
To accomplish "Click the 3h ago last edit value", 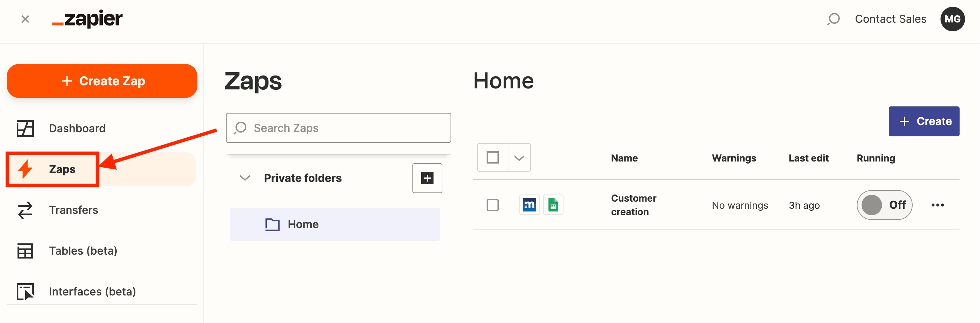I will (x=804, y=205).
